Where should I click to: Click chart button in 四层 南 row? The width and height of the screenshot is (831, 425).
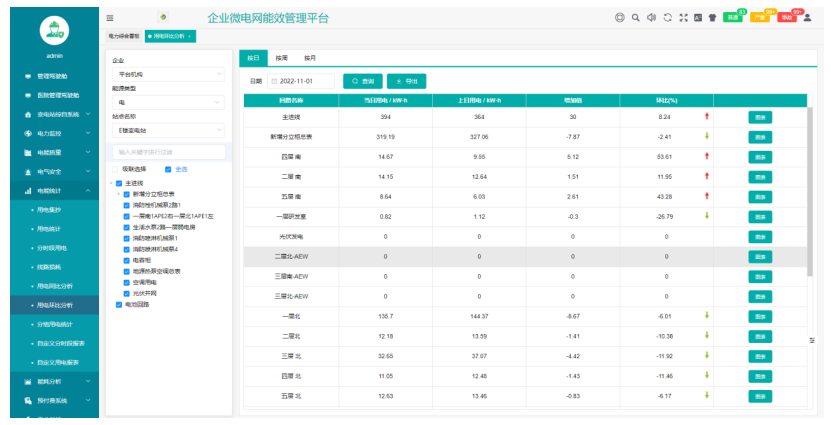coord(760,157)
